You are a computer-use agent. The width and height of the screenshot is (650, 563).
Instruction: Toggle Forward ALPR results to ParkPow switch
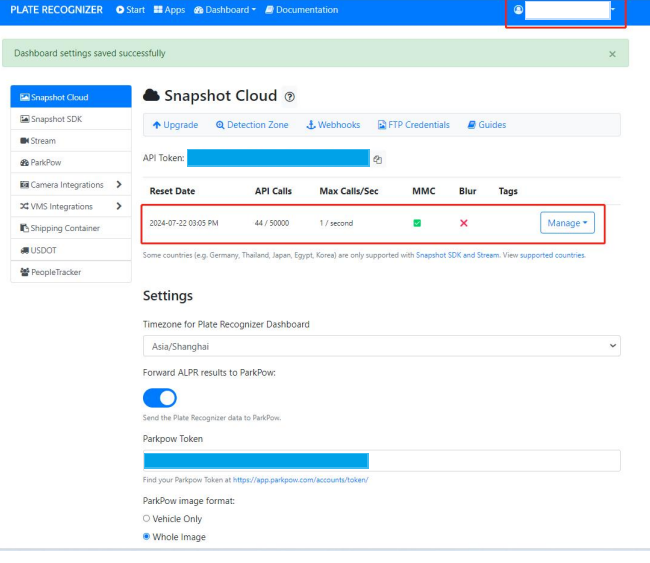pos(160,397)
